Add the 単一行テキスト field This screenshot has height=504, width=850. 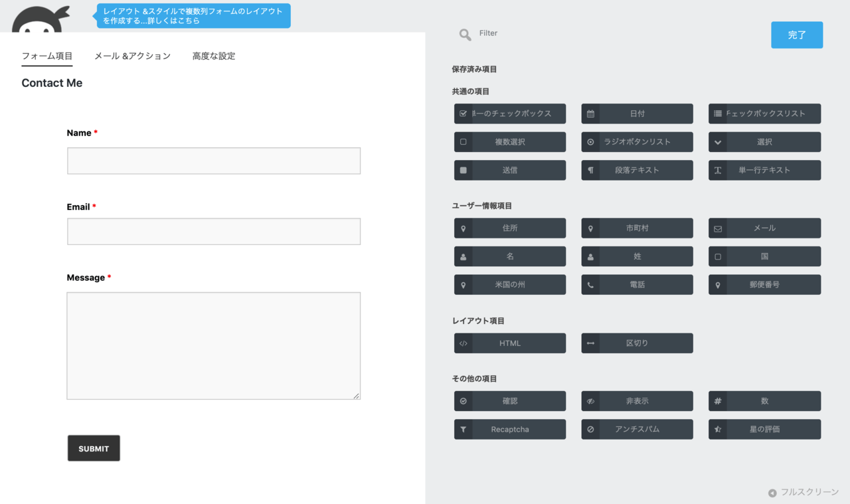(764, 170)
